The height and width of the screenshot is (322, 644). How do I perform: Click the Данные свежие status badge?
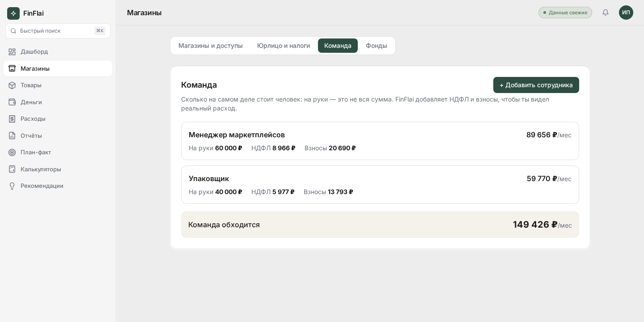tap(565, 13)
